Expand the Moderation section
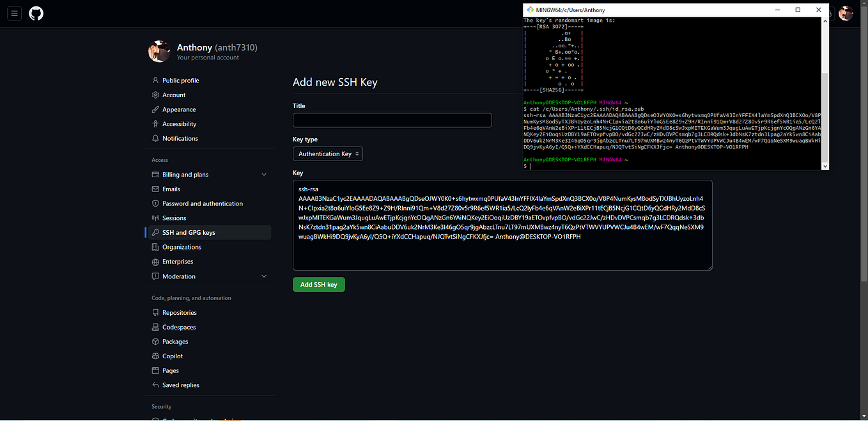868x421 pixels. coord(263,276)
